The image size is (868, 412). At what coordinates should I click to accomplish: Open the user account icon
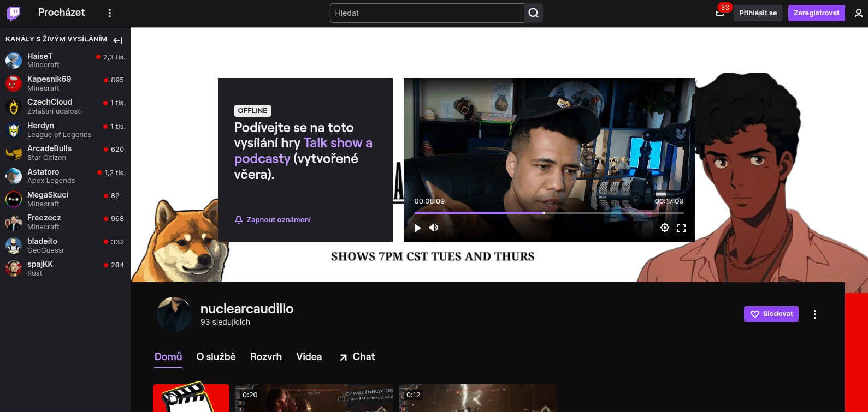point(858,14)
